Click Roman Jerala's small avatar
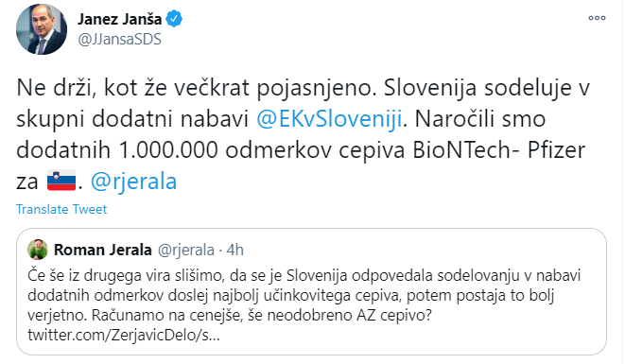This screenshot has height=364, width=625. click(x=38, y=250)
